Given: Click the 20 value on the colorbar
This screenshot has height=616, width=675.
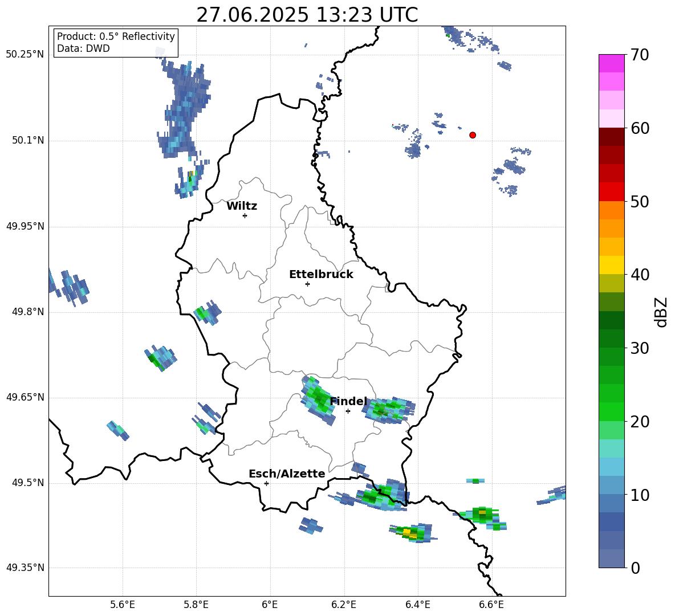Looking at the screenshot, I should tap(639, 421).
